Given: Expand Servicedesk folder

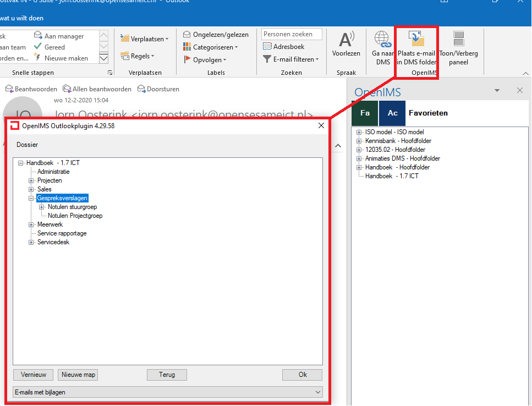Looking at the screenshot, I should tap(31, 242).
